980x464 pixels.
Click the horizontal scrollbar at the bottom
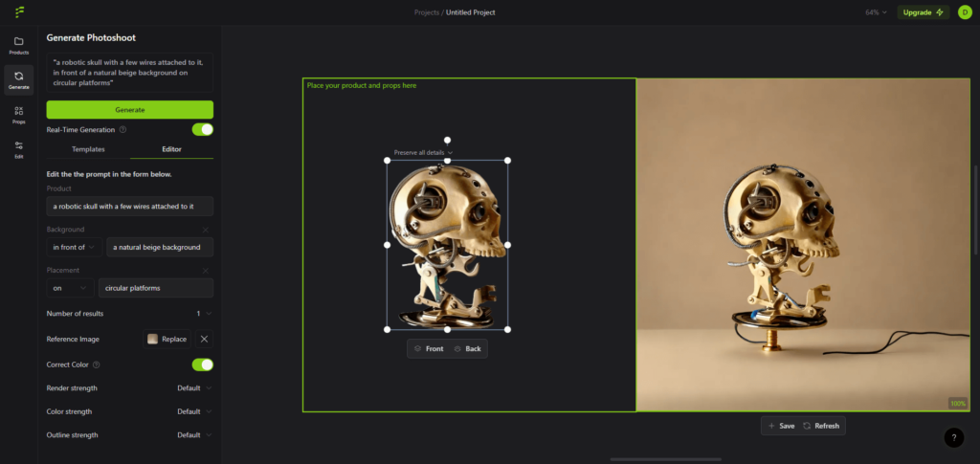666,459
